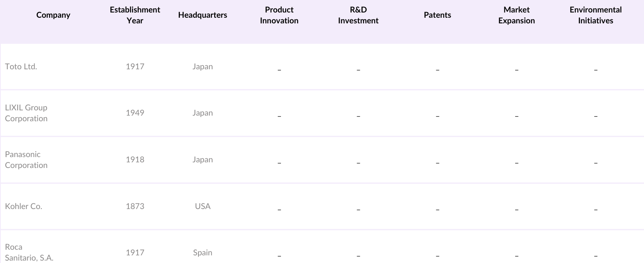Select the LIXIL Group Corporation cell

[26, 113]
